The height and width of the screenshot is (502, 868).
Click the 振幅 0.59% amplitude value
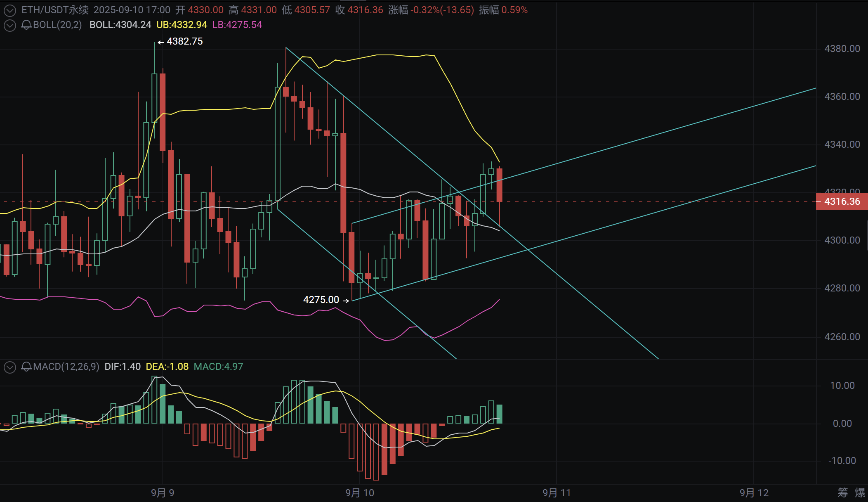click(x=503, y=10)
